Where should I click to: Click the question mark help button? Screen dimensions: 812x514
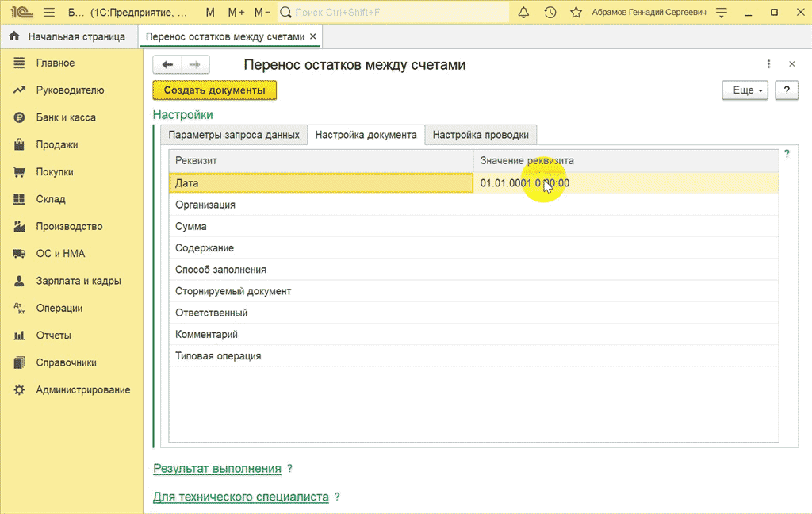(x=786, y=90)
